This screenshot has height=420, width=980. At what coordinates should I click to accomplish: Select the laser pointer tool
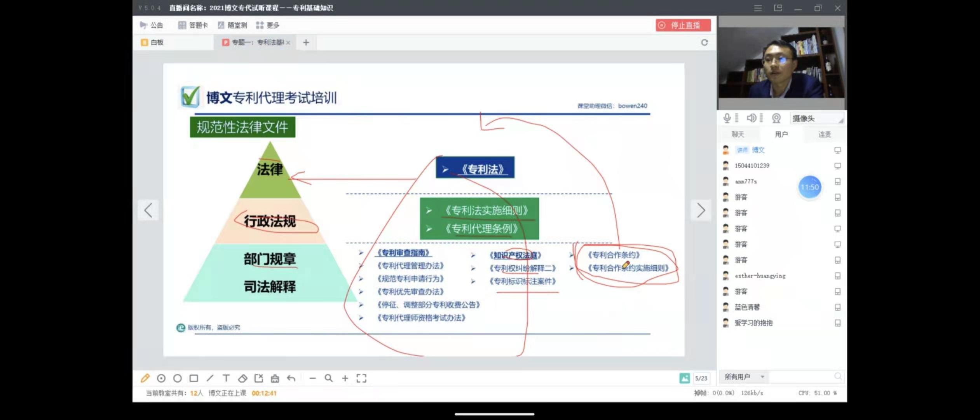161,378
